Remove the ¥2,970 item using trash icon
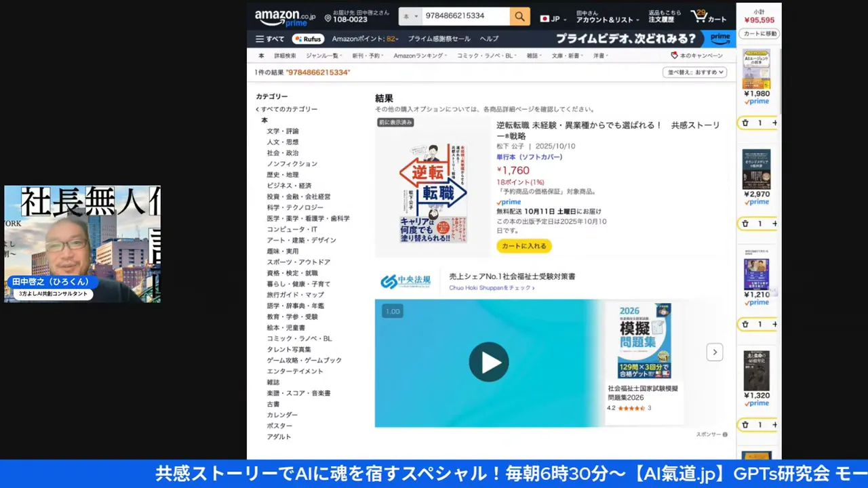868x488 pixels. coord(745,224)
